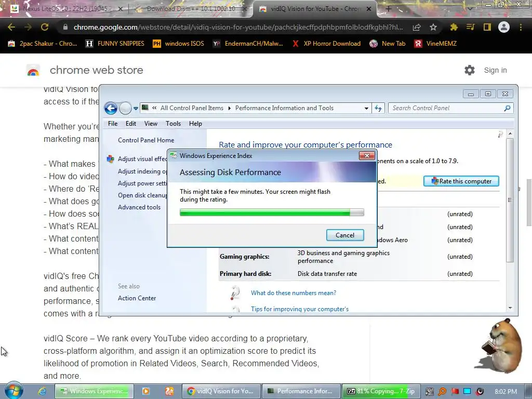Open the View menu in Control Panel
Image resolution: width=532 pixels, height=399 pixels.
(x=151, y=124)
